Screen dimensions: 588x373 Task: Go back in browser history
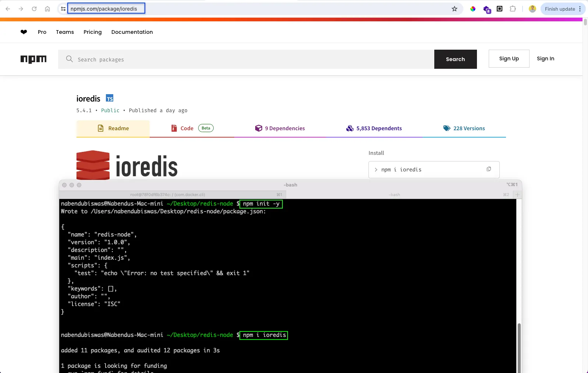tap(8, 9)
